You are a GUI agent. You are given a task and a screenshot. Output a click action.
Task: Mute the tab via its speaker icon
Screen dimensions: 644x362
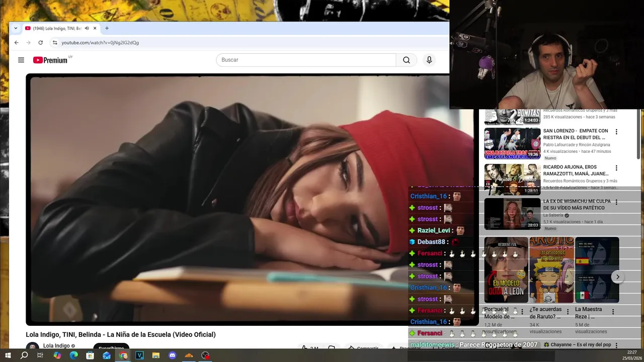87,28
